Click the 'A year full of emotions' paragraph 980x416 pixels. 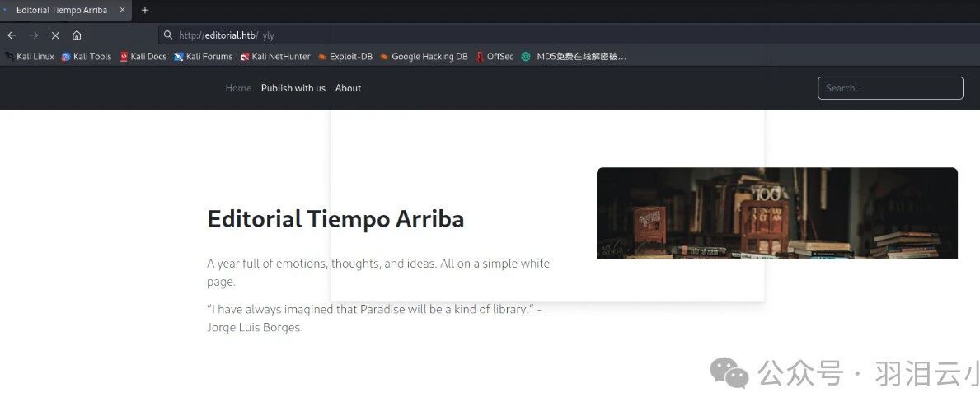point(378,273)
